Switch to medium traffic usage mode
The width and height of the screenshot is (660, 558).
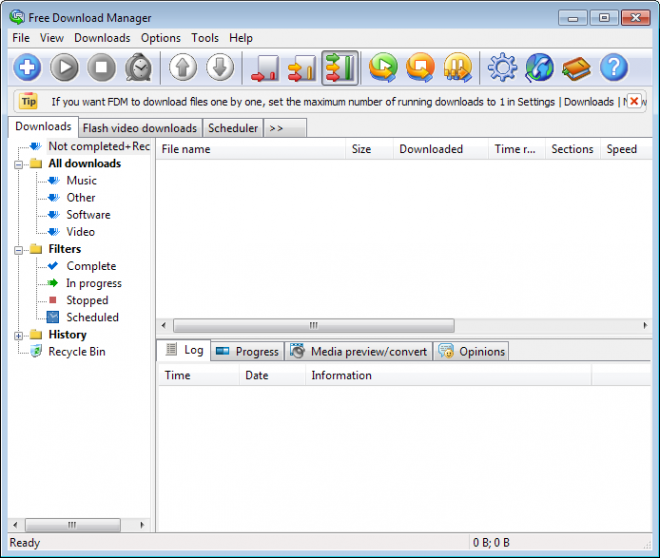point(301,68)
